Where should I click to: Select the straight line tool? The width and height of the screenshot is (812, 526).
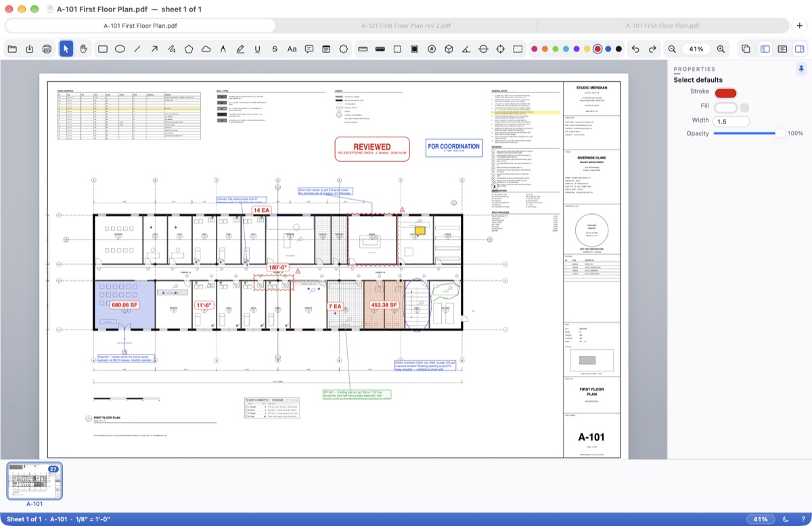(x=137, y=49)
